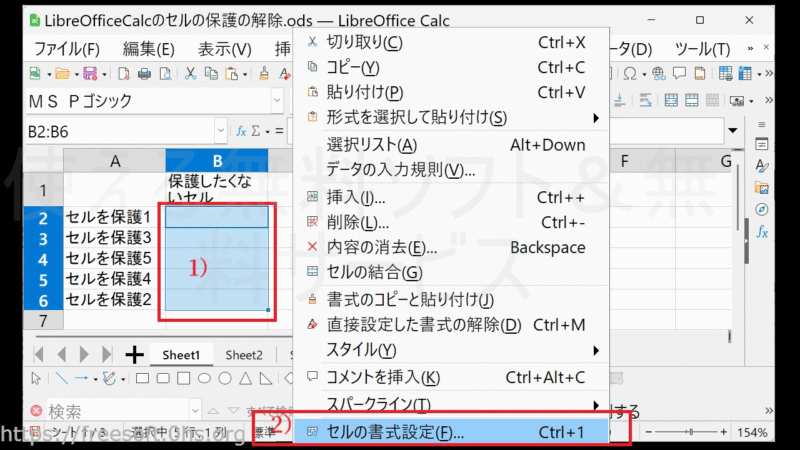Open the Function Wizard fx icon
This screenshot has width=800, height=450.
tap(240, 131)
